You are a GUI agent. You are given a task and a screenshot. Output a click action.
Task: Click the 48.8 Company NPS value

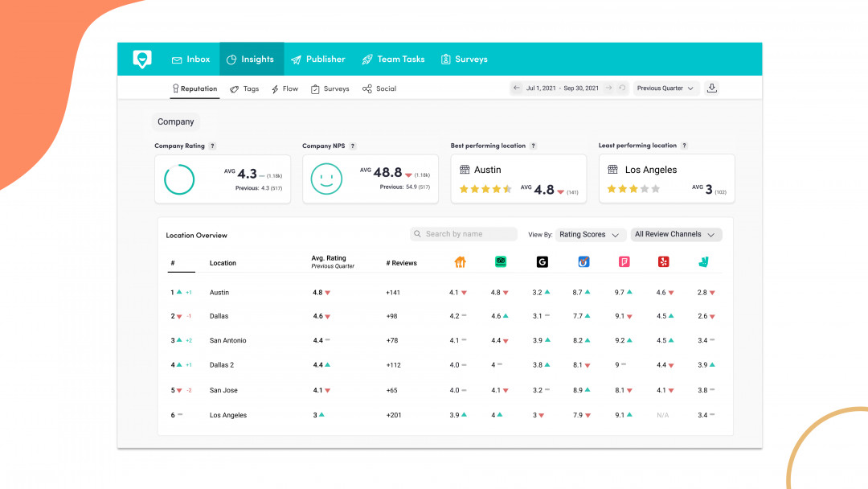click(387, 173)
